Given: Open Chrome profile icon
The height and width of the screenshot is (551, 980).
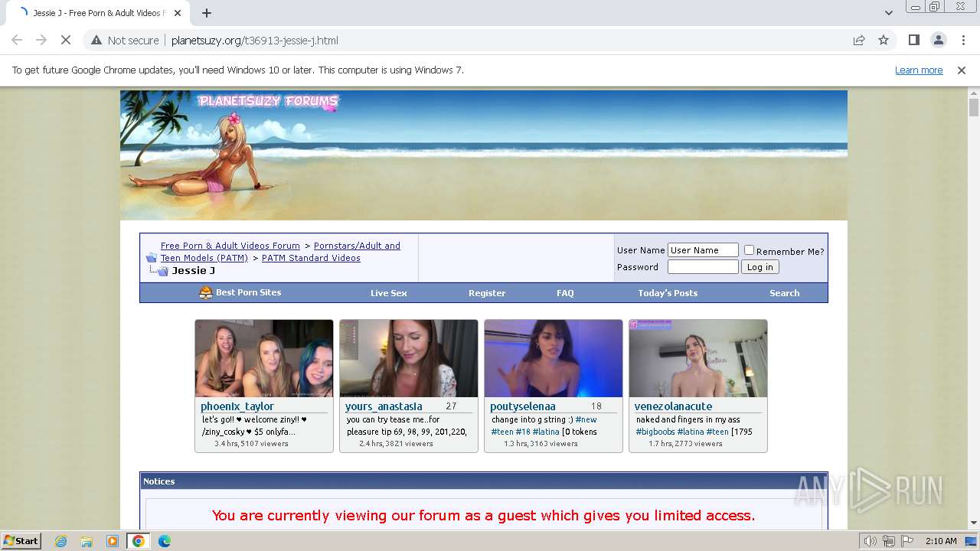Looking at the screenshot, I should pyautogui.click(x=938, y=41).
